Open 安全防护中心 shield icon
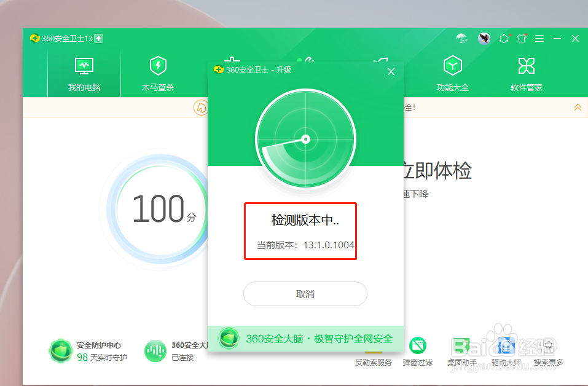588x386 pixels. [60, 351]
